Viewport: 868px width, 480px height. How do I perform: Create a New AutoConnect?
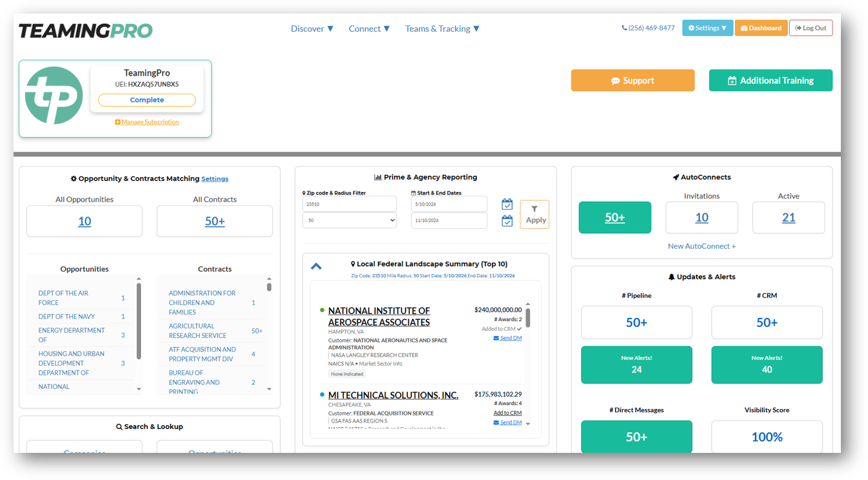coord(702,246)
